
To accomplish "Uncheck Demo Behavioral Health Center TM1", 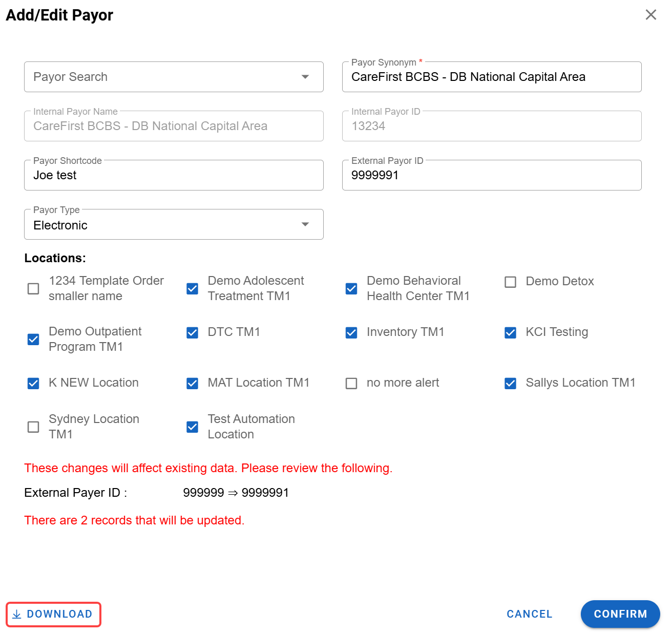I will click(351, 289).
